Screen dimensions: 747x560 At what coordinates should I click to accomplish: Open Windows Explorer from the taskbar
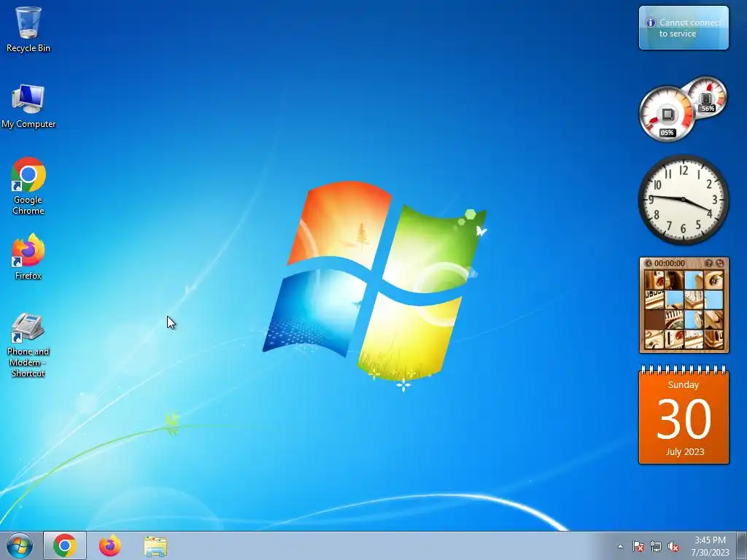pyautogui.click(x=155, y=546)
